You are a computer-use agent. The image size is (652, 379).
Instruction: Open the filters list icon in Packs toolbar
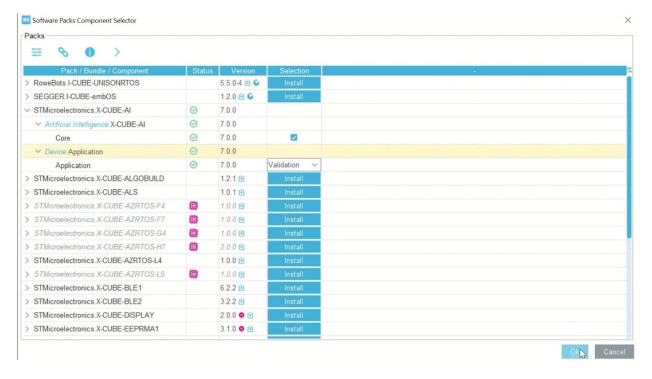coord(37,52)
